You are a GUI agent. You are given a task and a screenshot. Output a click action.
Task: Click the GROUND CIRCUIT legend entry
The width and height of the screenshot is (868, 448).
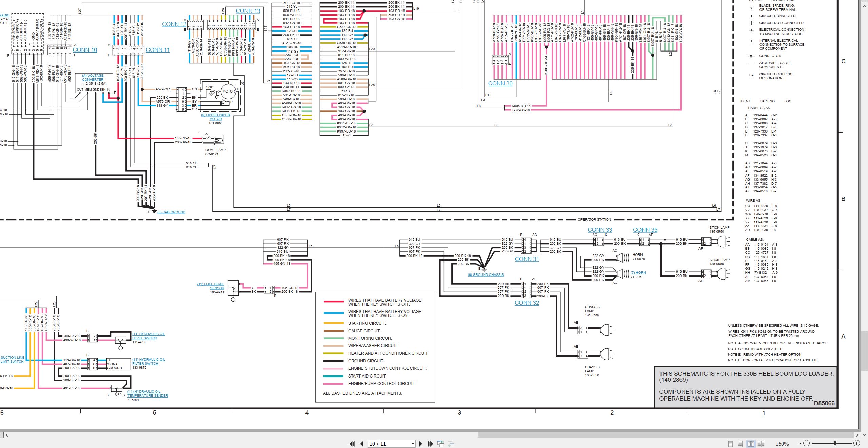click(366, 361)
